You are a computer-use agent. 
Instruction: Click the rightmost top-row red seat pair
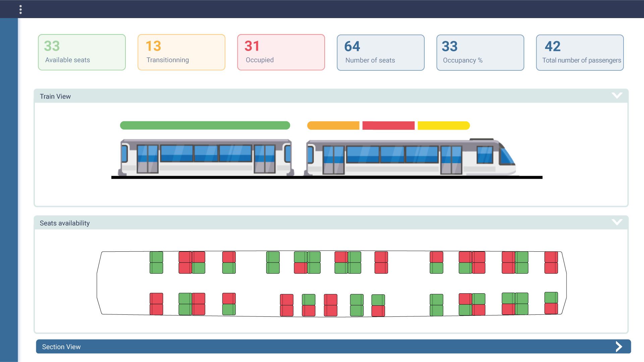tap(551, 262)
